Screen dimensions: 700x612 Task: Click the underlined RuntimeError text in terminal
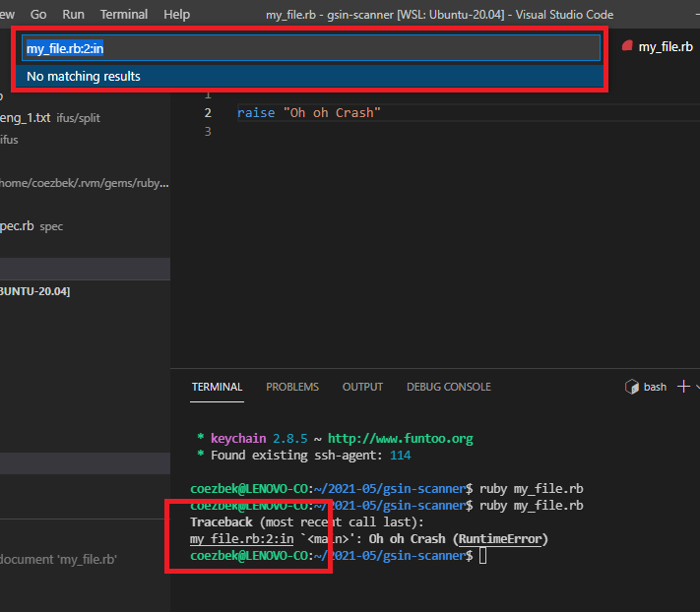pos(500,539)
